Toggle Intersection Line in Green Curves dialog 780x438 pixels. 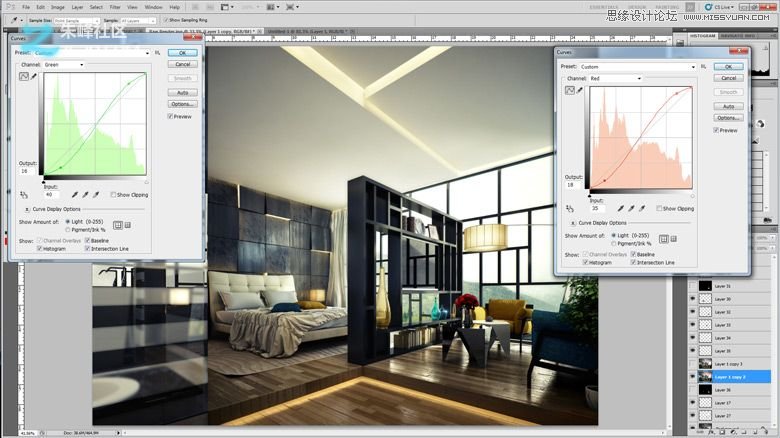coord(88,248)
